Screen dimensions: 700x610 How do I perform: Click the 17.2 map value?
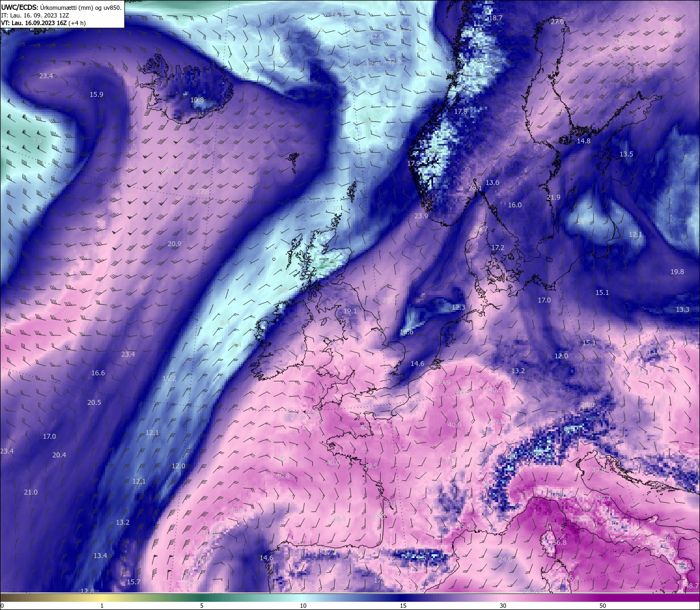(x=498, y=247)
